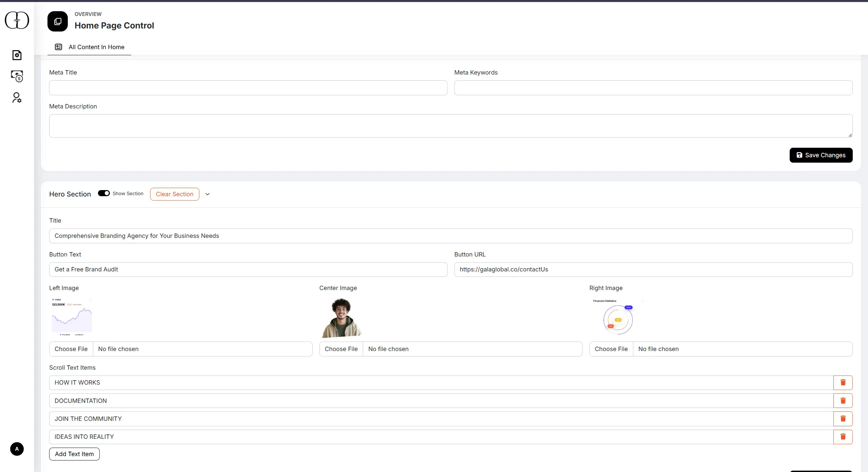The image size is (868, 472).
Task: Choose a file for the Right Image
Action: click(611, 349)
